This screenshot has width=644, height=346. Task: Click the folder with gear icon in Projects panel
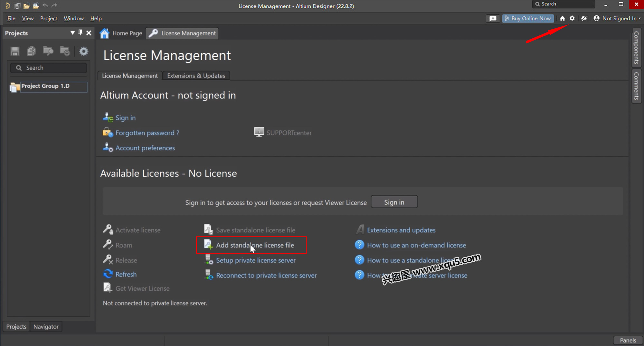coord(65,51)
